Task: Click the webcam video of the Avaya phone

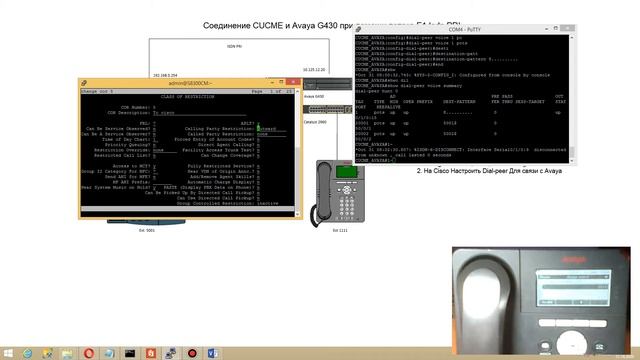Action: [541, 300]
